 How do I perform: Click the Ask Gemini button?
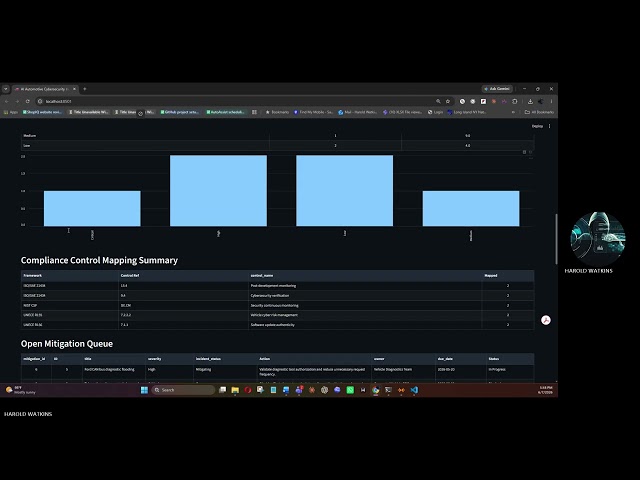[x=497, y=89]
